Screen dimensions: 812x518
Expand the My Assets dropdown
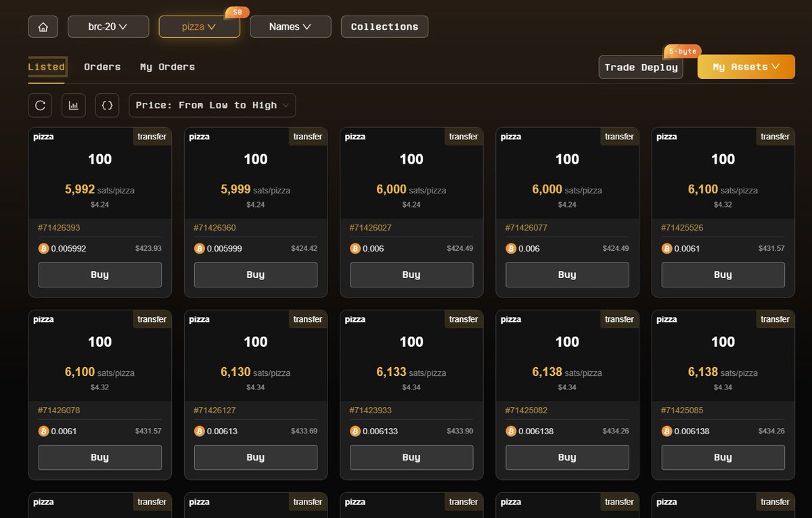[x=746, y=67]
